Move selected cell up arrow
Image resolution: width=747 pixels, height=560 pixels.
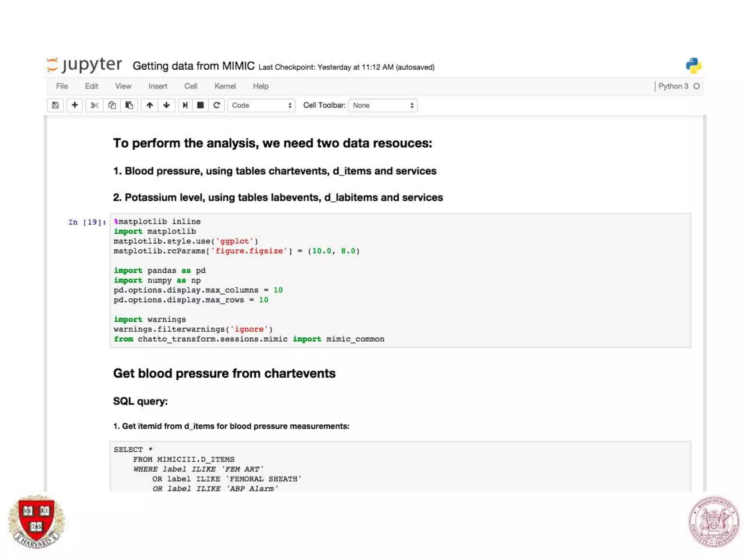pyautogui.click(x=150, y=105)
